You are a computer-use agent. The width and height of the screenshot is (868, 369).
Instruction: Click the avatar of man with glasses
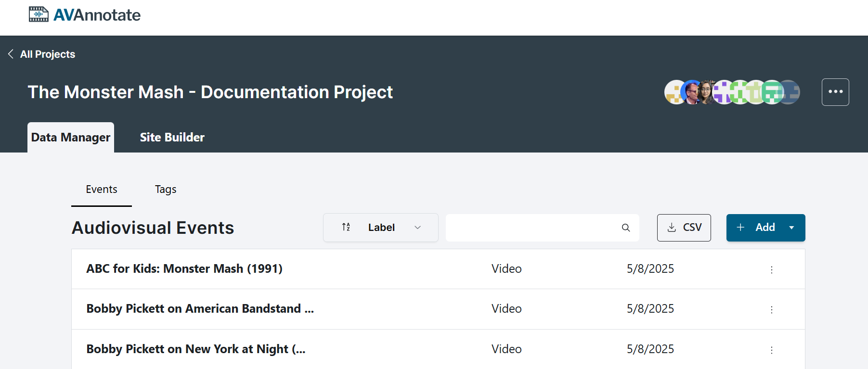pos(692,92)
